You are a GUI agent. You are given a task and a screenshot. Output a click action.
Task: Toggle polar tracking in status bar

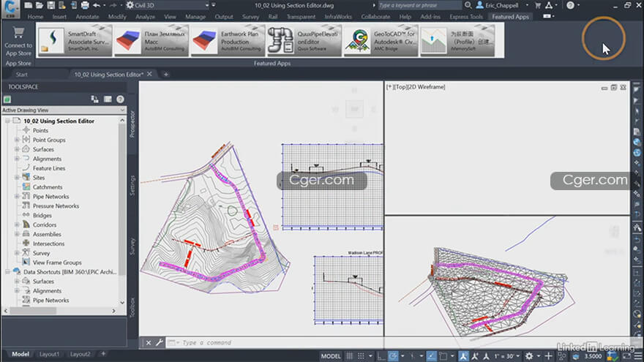coord(393,356)
